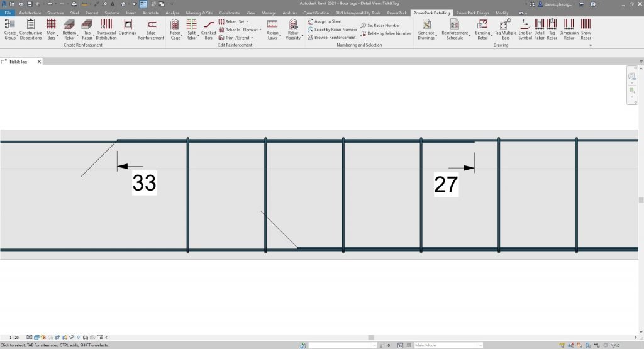Click the Generate Drawings tool
Image resolution: width=644 pixels, height=349 pixels.
426,29
